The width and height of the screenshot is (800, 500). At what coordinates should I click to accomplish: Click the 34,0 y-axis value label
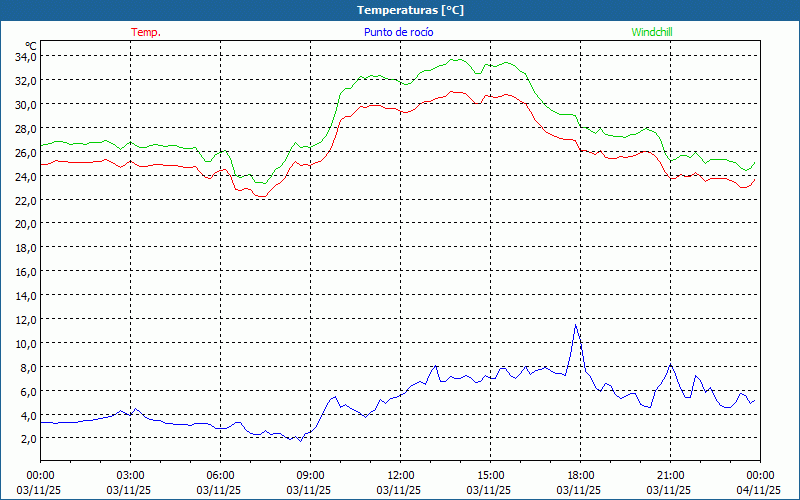25,56
